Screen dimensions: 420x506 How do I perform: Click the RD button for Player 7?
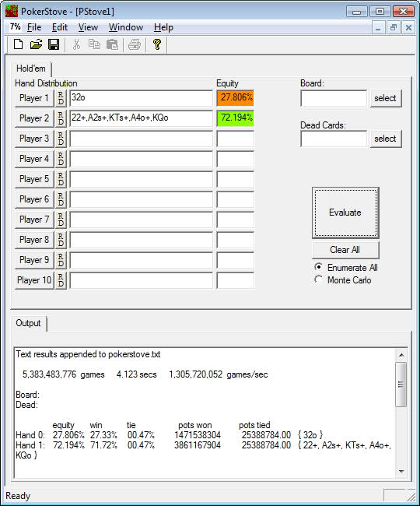click(x=61, y=220)
